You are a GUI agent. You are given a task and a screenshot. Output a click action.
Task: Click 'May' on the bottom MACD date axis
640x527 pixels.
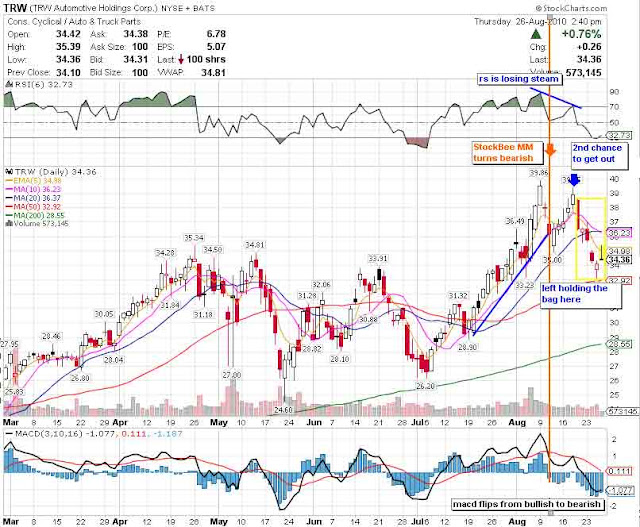click(218, 522)
